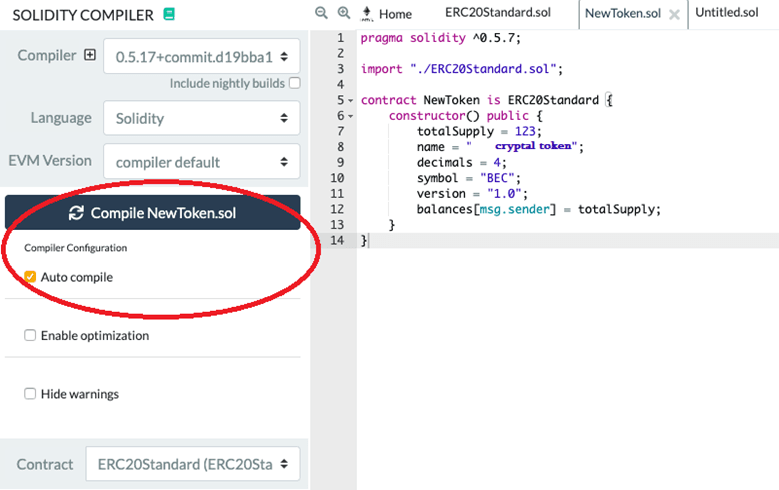Enable optimization checkbox
The width and height of the screenshot is (779, 490).
[30, 335]
